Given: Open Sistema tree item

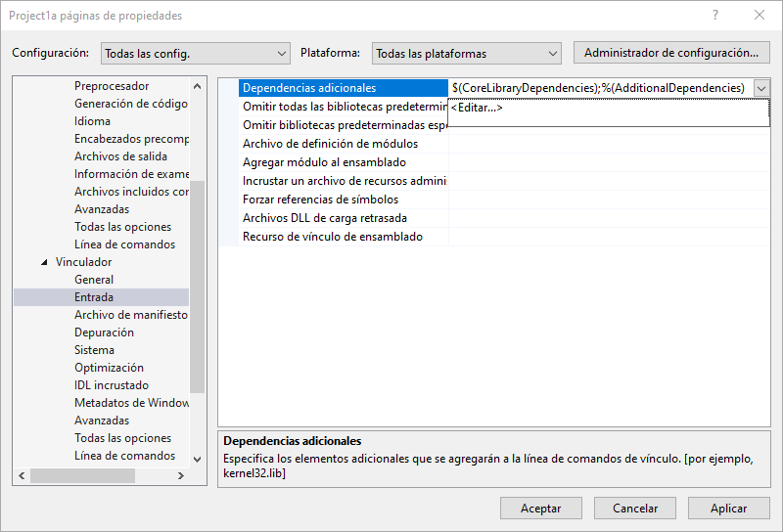Looking at the screenshot, I should [x=94, y=350].
